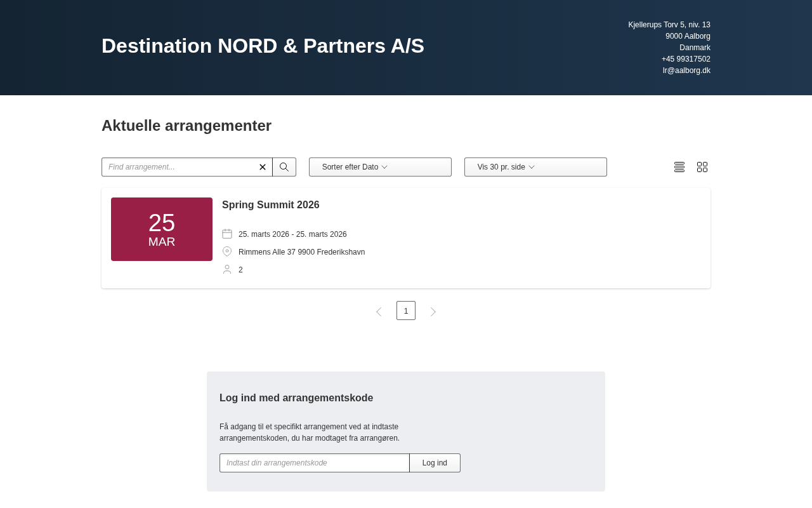Click the location pin icon
Viewport: 812px width, 508px height.
pos(227,251)
